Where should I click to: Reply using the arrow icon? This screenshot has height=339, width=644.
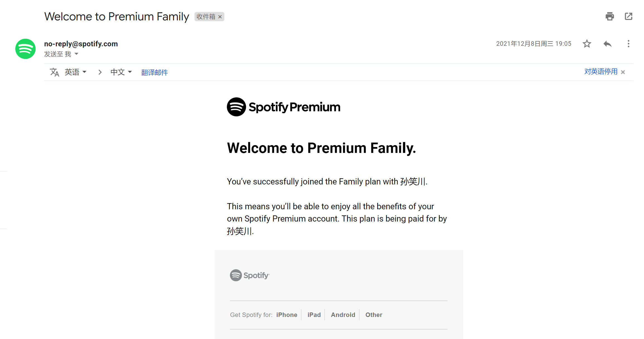tap(607, 44)
